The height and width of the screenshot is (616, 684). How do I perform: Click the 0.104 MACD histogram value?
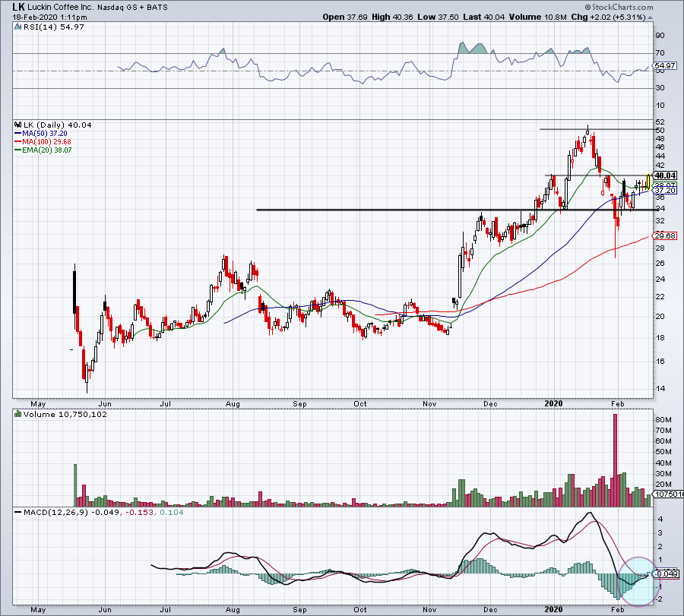point(172,512)
